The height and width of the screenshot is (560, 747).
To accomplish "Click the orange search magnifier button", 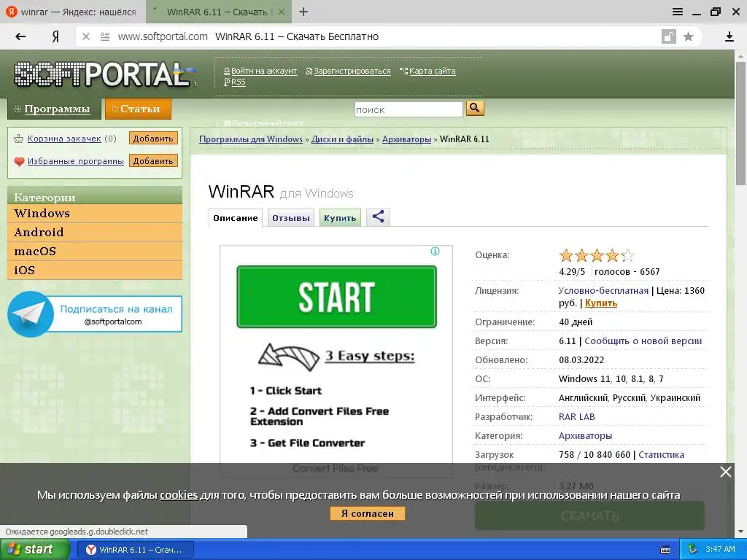I will point(474,108).
